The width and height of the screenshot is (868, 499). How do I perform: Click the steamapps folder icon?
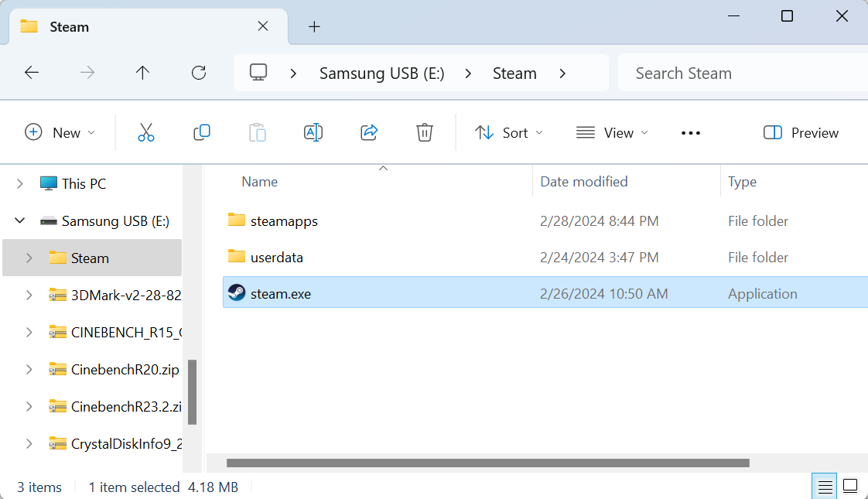tap(237, 220)
